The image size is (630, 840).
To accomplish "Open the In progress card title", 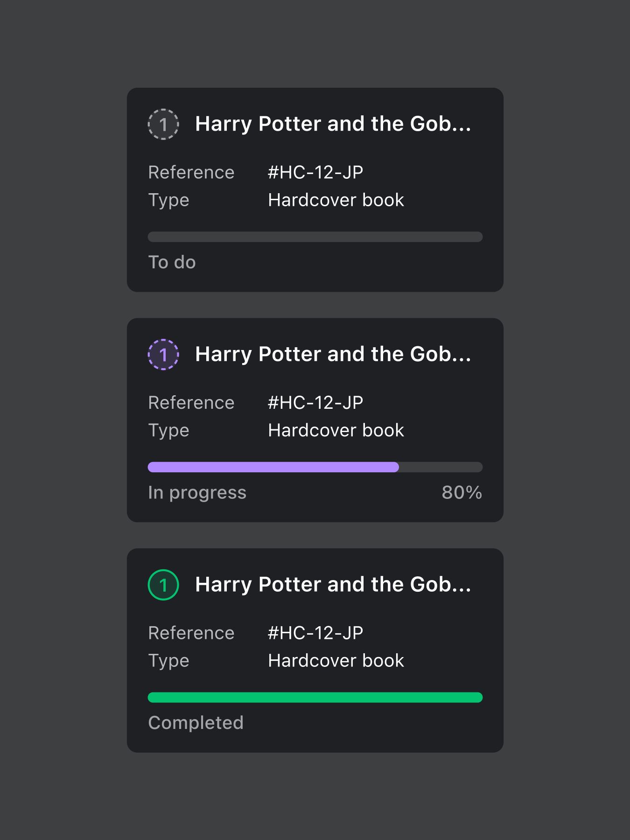I will 333,354.
